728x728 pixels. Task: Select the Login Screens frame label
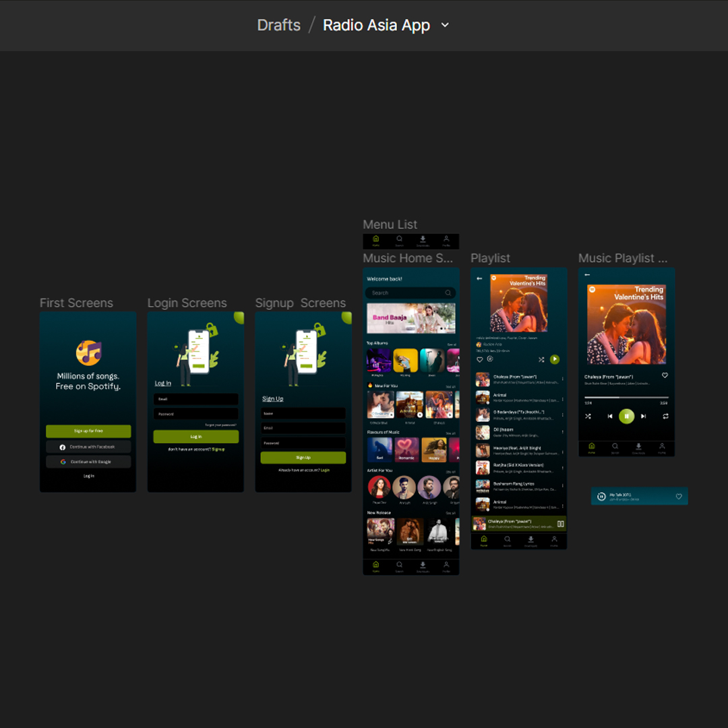coord(187,303)
